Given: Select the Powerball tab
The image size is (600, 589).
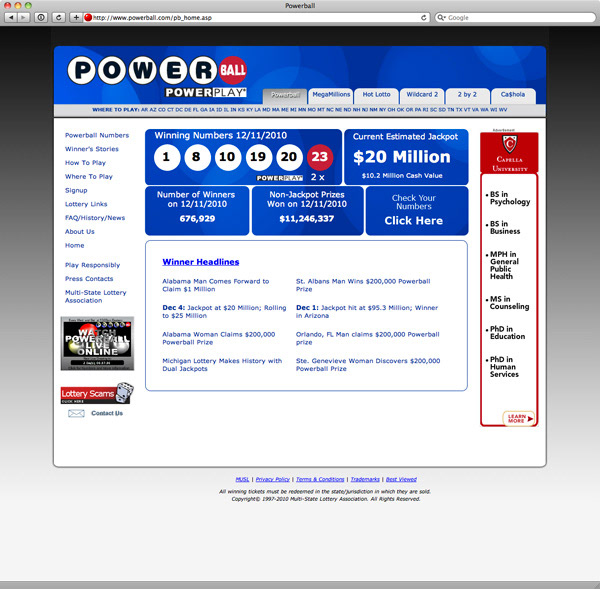Looking at the screenshot, I should coord(285,96).
